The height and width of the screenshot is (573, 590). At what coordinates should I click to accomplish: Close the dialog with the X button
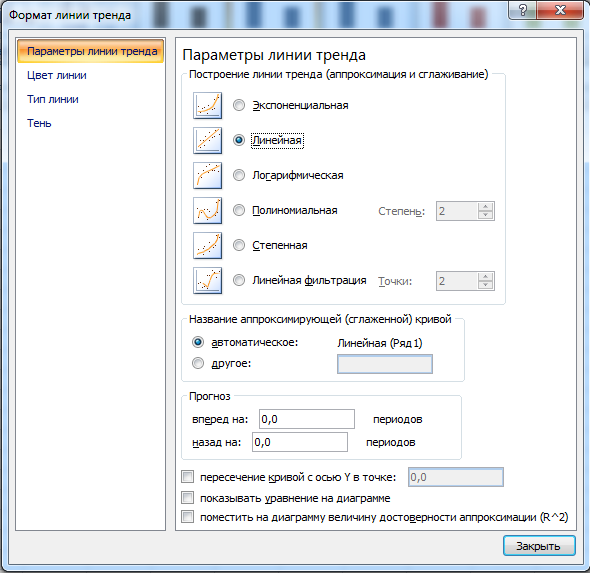click(560, 10)
